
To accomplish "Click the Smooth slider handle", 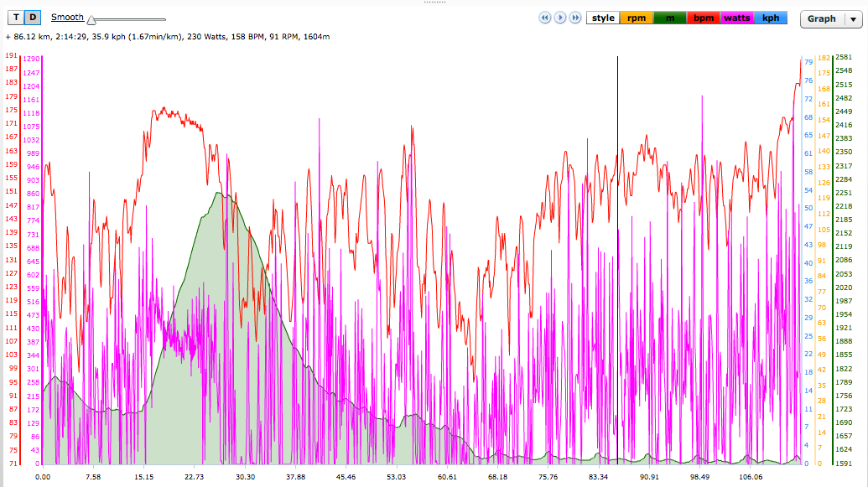I will (91, 18).
